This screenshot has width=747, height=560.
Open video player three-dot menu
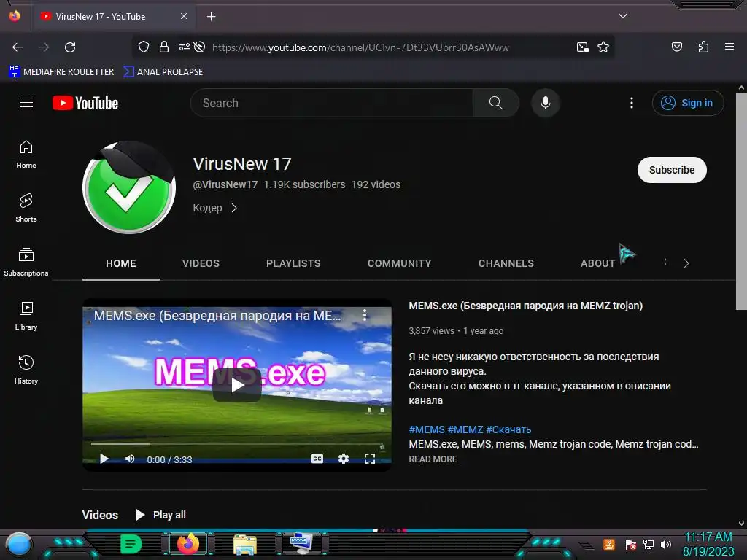coord(365,314)
